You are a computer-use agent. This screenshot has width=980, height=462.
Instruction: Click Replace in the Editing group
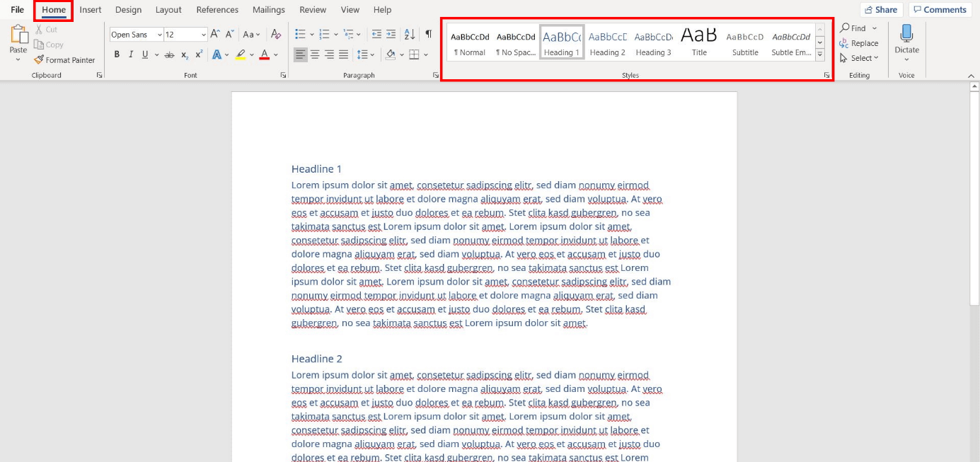(859, 43)
